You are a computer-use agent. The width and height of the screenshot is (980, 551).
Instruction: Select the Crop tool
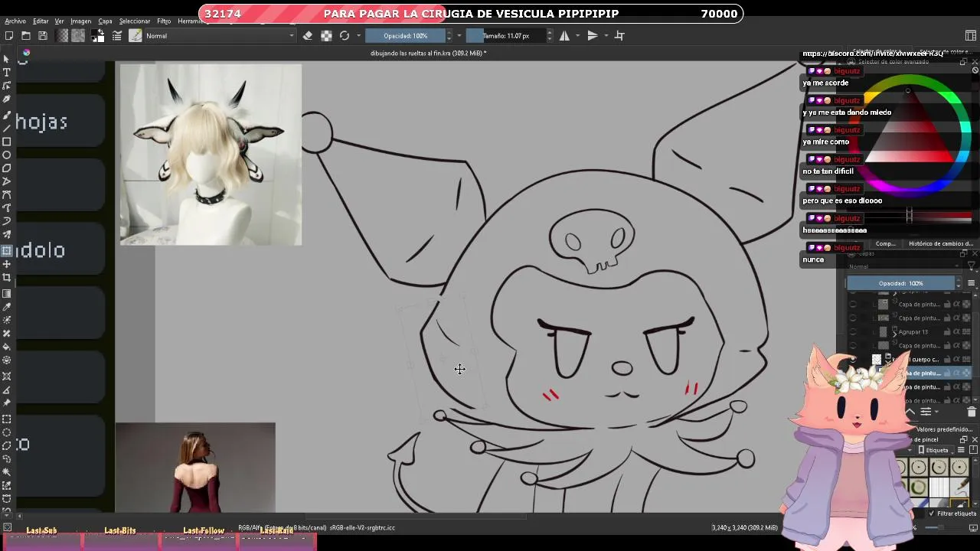pos(7,277)
